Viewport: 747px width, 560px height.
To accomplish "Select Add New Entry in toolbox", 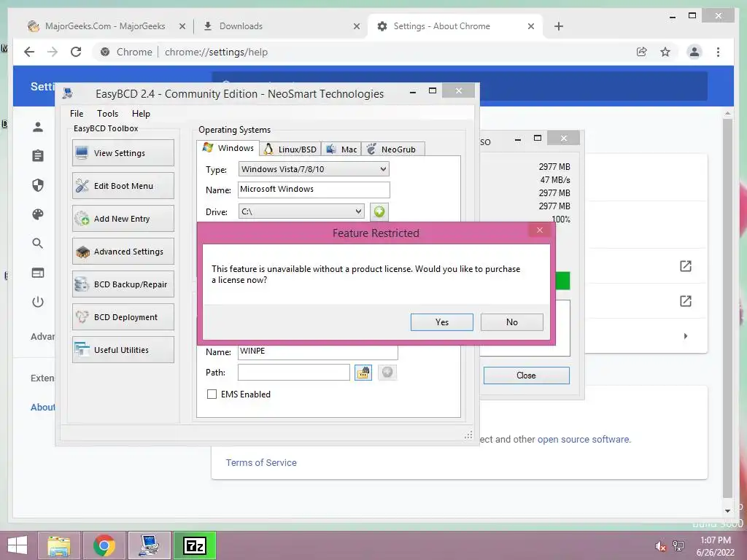I will 123,219.
